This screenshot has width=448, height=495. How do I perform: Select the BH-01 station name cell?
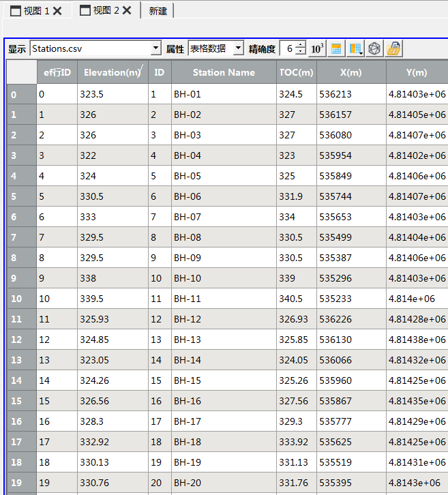click(224, 94)
